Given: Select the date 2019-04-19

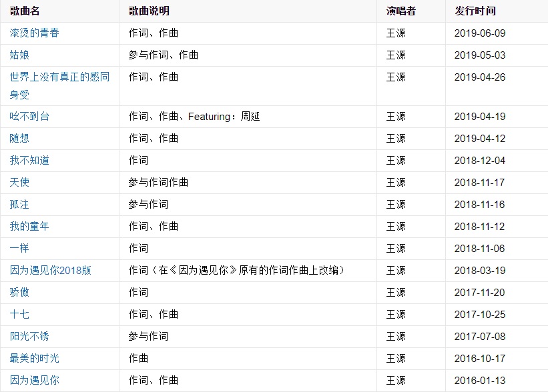Looking at the screenshot, I should [x=480, y=116].
